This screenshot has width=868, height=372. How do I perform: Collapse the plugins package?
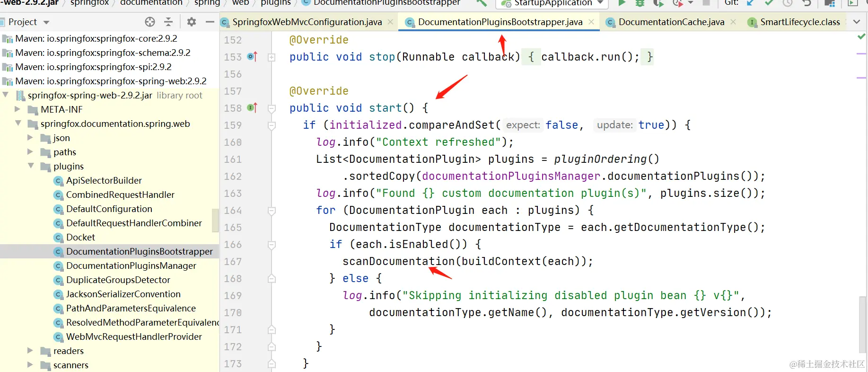pos(31,166)
